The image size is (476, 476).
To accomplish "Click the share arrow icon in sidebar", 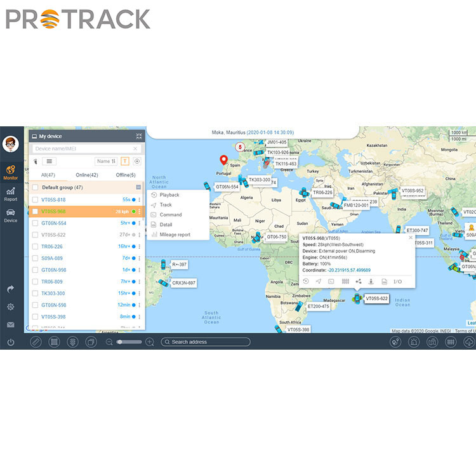I will point(11,289).
